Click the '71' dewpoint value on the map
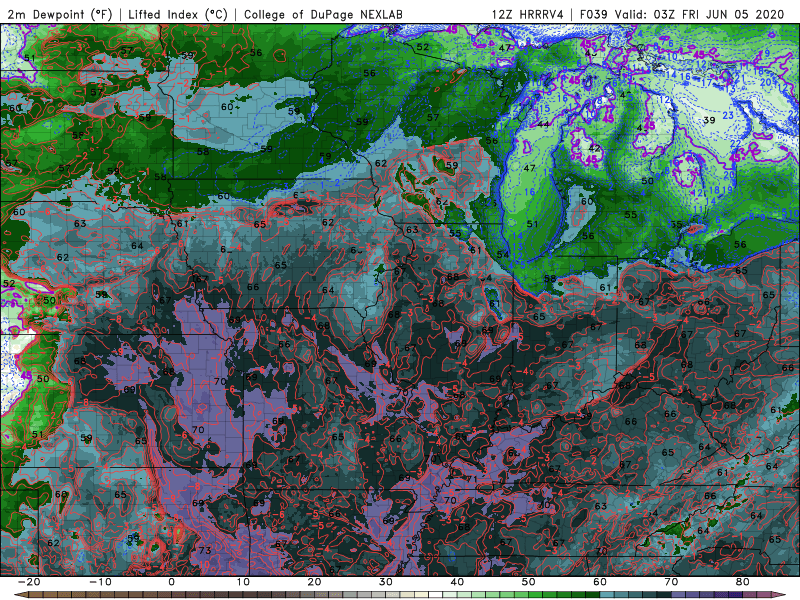 click(471, 480)
